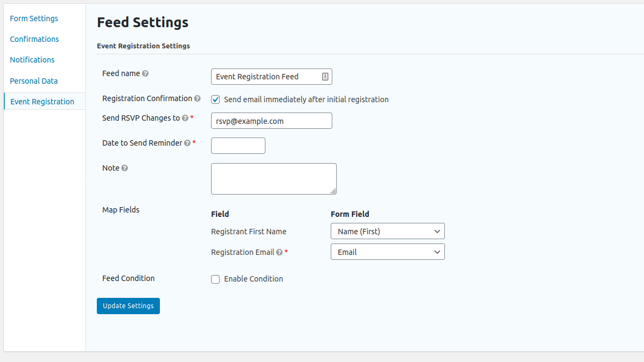
Task: Click contact card icon inside Feed name field
Action: point(325,77)
